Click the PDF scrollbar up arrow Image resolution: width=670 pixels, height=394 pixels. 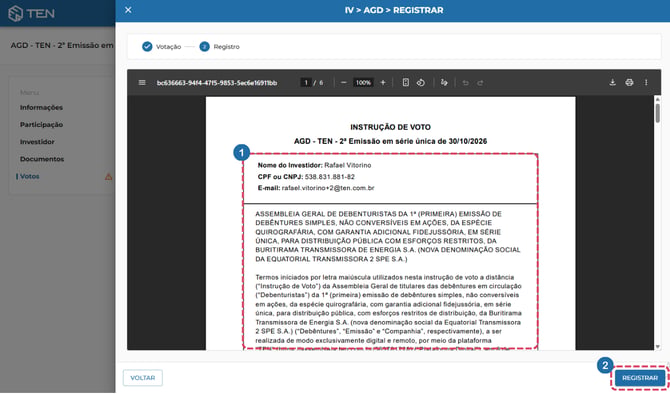click(658, 99)
